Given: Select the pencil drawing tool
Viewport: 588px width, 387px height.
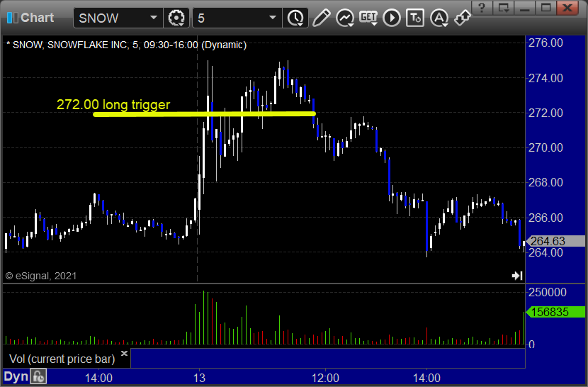Looking at the screenshot, I should click(x=321, y=18).
